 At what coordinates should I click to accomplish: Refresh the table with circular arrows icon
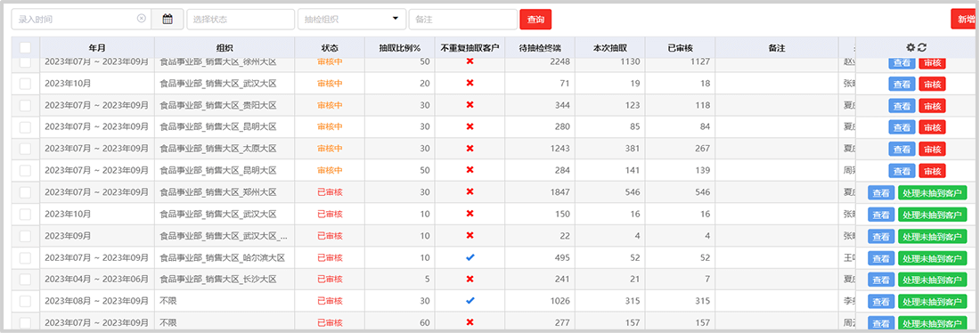click(x=922, y=47)
